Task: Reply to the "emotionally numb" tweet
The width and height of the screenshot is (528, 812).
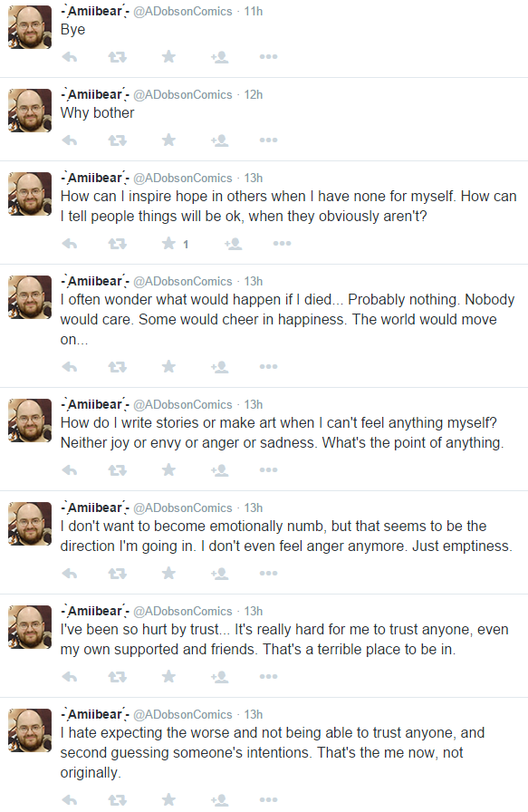Action: pos(70,574)
